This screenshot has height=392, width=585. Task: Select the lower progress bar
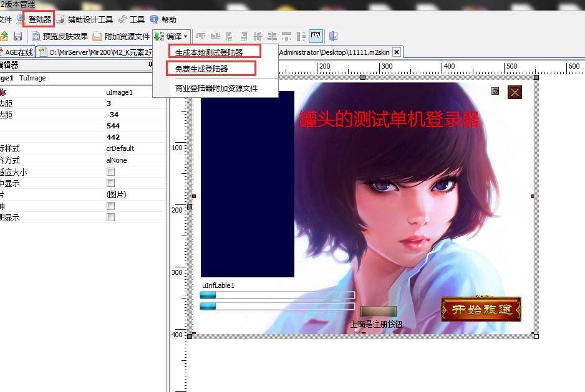pos(277,306)
